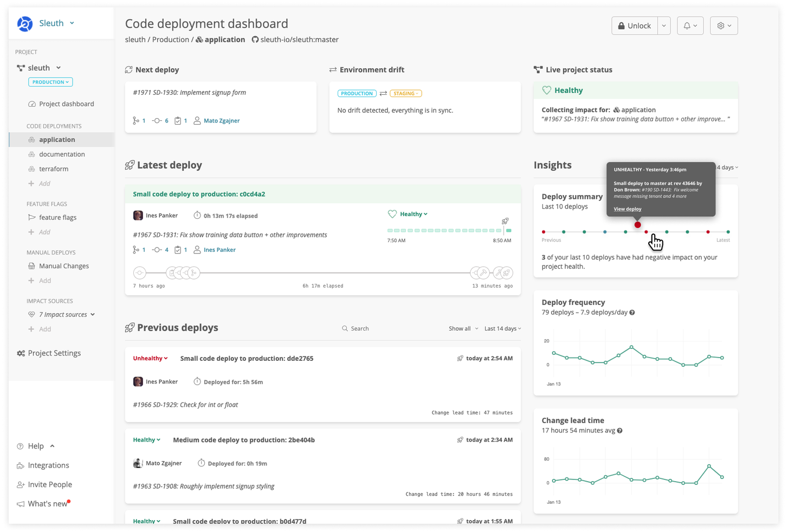Open the notifications bell menu
Screen dimensions: 788x532
[690, 25]
